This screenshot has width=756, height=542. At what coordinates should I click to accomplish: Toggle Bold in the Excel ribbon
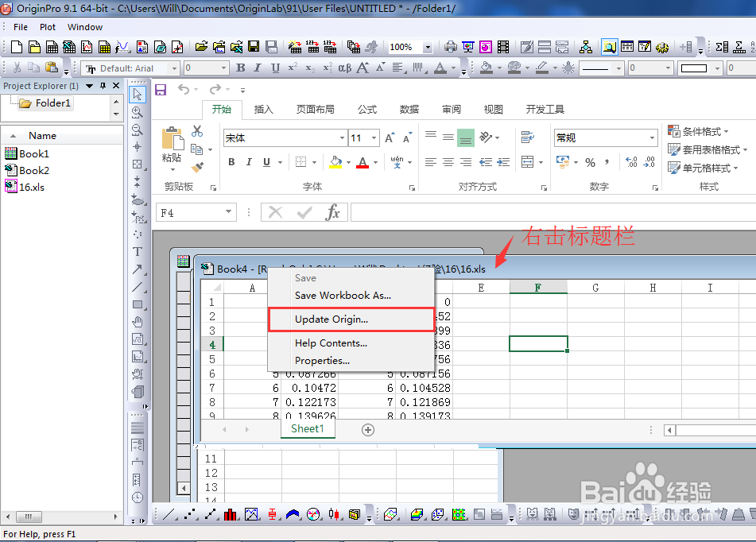click(231, 162)
